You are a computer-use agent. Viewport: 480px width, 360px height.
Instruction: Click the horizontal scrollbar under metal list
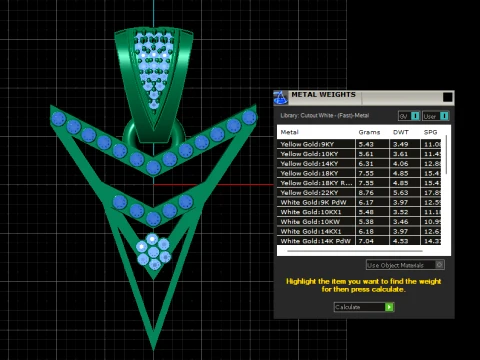[355, 251]
